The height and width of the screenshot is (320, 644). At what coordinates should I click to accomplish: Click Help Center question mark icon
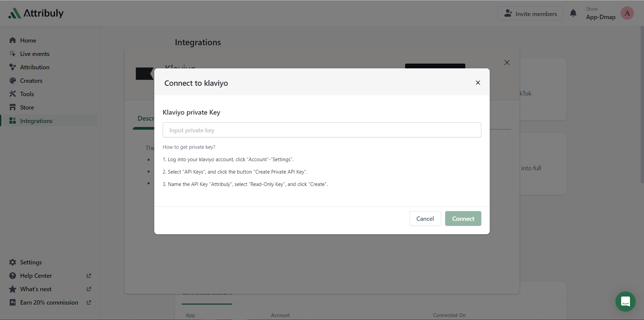(13, 275)
